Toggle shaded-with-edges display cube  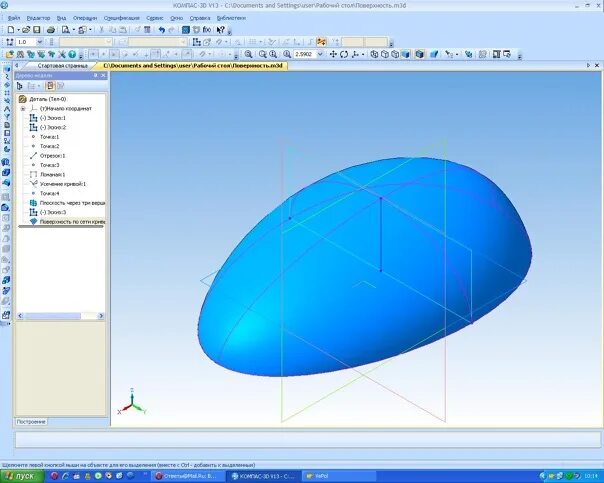click(419, 54)
